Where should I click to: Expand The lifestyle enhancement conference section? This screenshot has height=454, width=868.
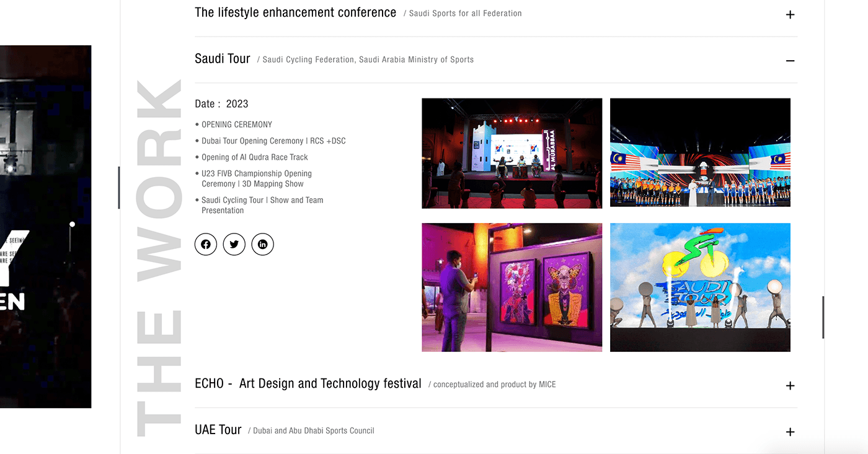(790, 14)
